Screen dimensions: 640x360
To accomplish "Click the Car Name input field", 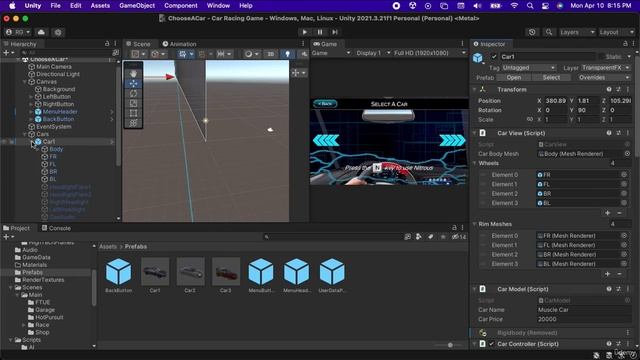I will click(584, 310).
